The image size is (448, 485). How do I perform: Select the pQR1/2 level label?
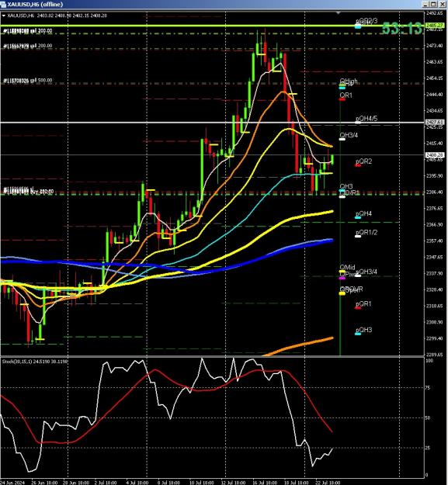[x=366, y=232]
